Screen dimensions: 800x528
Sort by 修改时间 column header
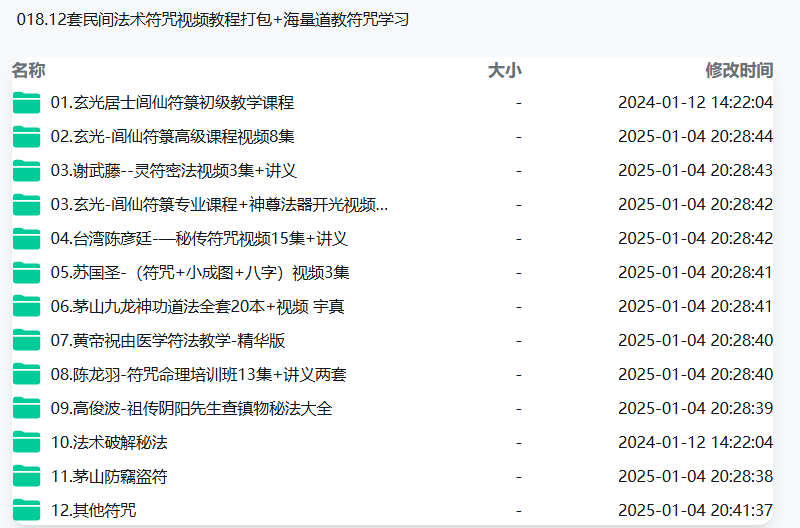coord(739,70)
